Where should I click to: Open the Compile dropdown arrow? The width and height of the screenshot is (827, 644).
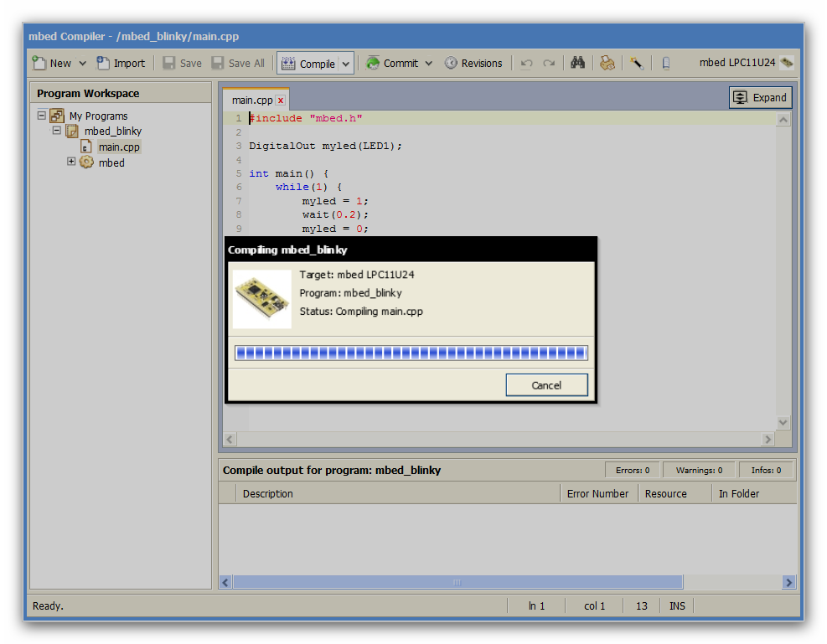point(346,64)
